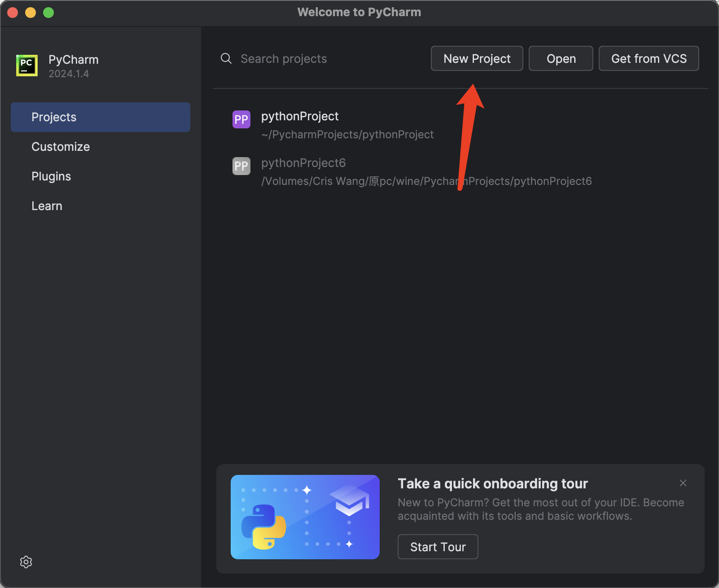The height and width of the screenshot is (588, 719).
Task: Maximize the Welcome window
Action: pyautogui.click(x=48, y=13)
